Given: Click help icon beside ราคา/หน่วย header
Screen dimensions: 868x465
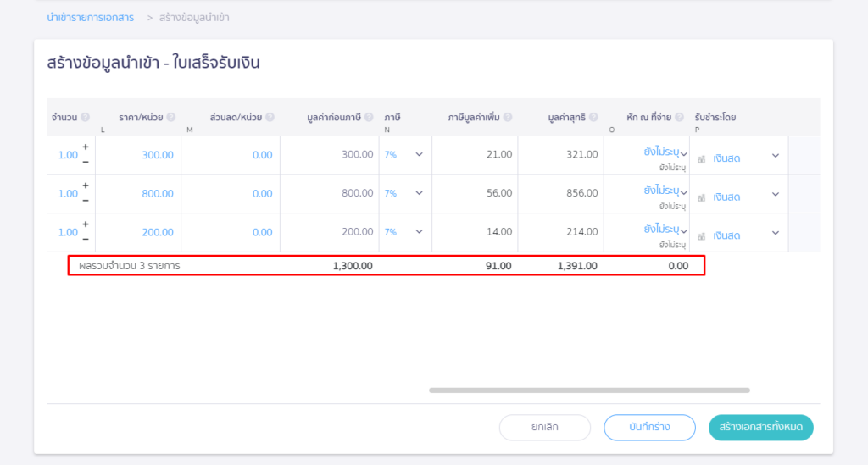Looking at the screenshot, I should 171,117.
